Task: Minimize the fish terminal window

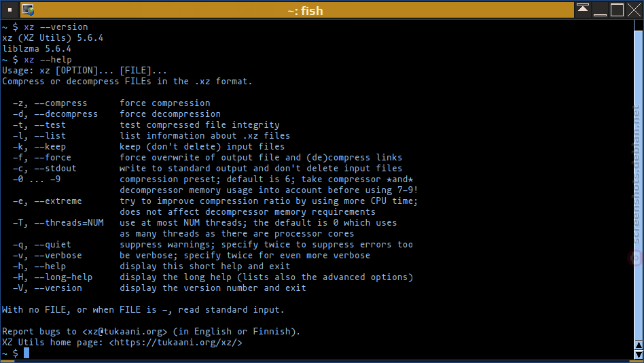Action: tap(600, 10)
